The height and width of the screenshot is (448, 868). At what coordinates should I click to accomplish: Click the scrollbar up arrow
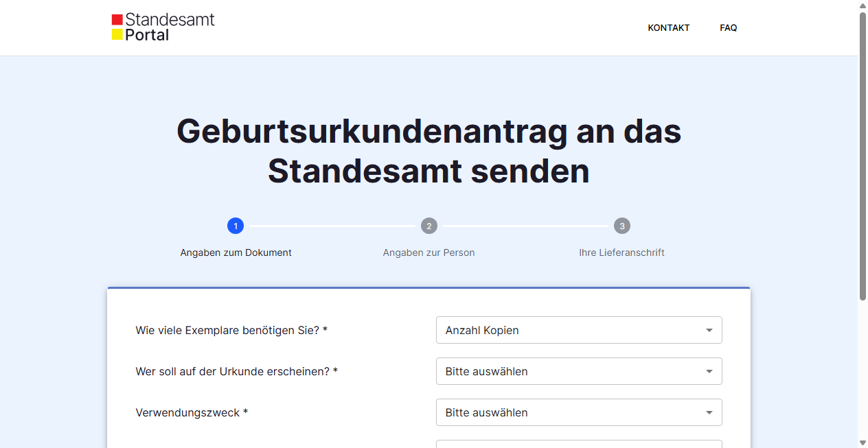pos(863,5)
